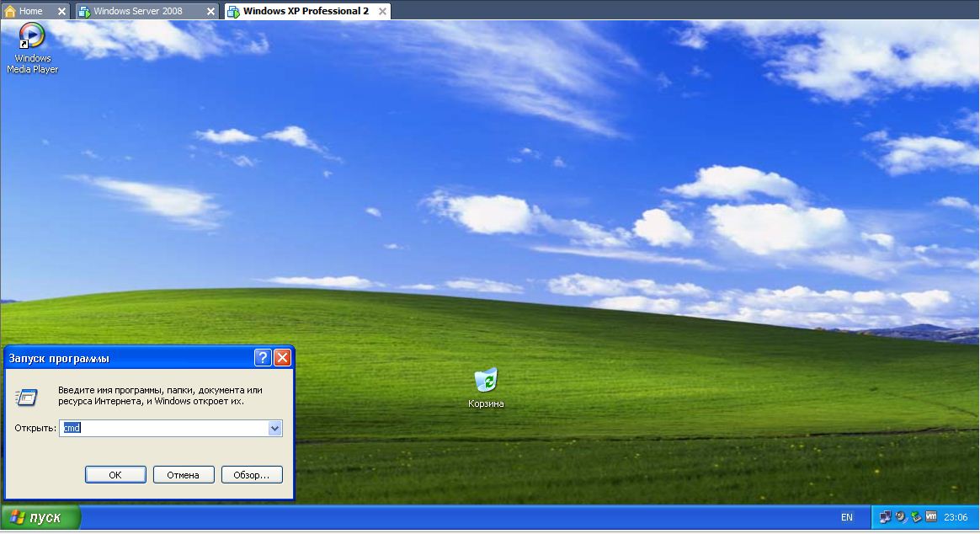Select the Windows XP Professional 2 tab

[306, 11]
